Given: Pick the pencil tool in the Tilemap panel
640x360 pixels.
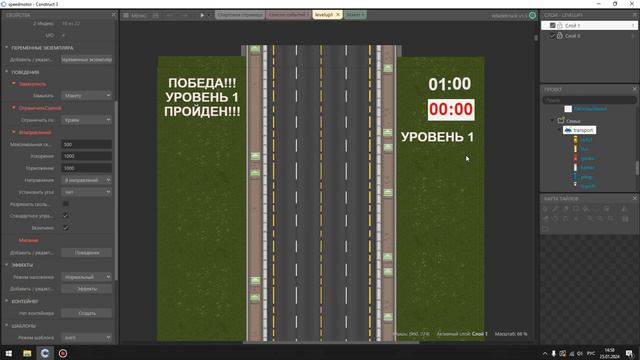Looking at the screenshot, I should [555, 209].
